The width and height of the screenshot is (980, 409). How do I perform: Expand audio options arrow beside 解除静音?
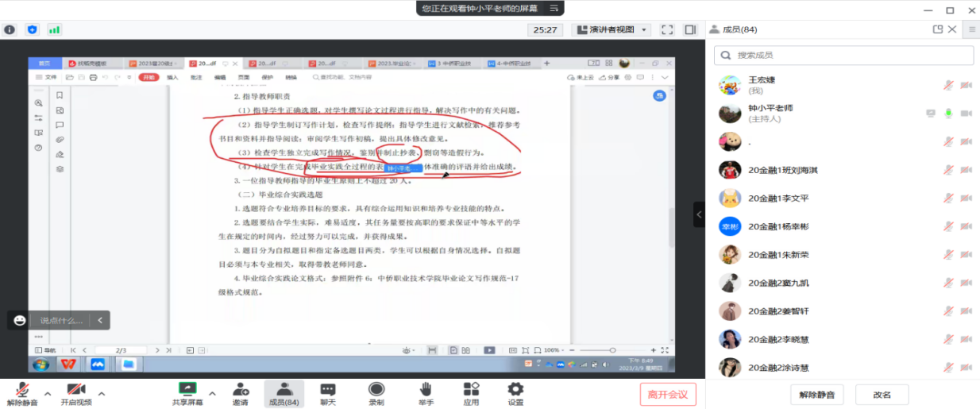click(x=47, y=393)
